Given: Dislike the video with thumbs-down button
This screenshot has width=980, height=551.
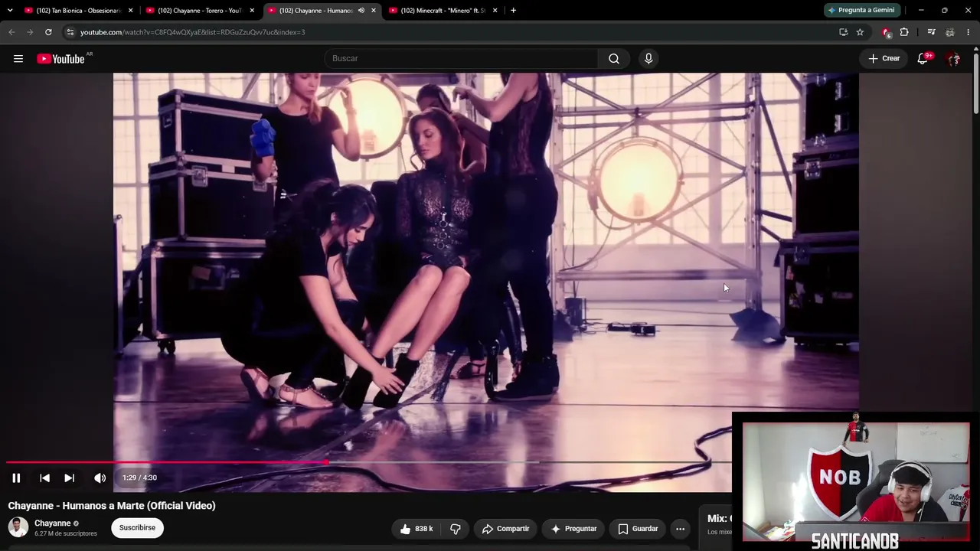Looking at the screenshot, I should pyautogui.click(x=456, y=529).
